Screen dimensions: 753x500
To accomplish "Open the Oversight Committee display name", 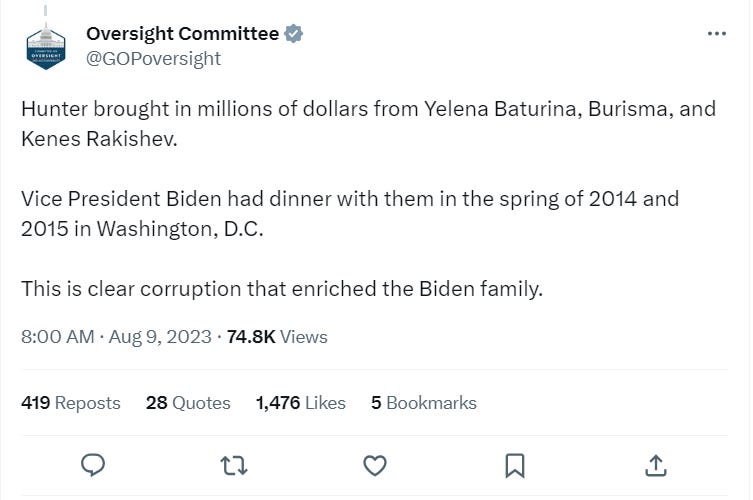I will click(182, 33).
